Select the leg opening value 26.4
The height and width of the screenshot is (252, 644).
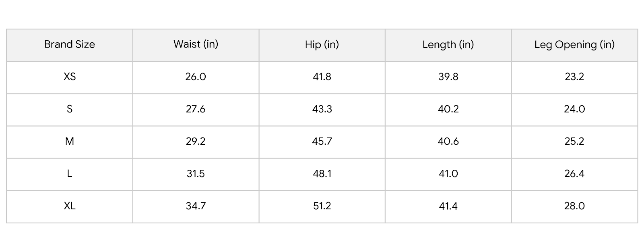[x=574, y=173]
